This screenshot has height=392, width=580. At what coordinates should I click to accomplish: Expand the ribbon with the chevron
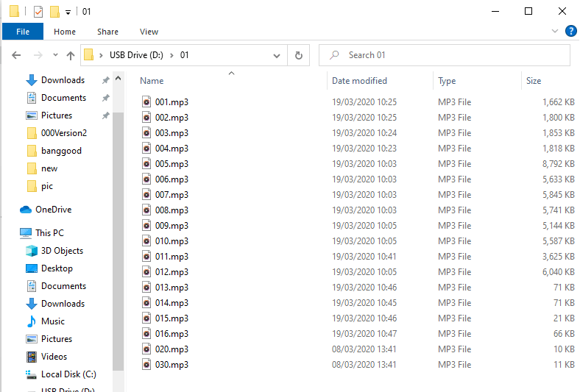pyautogui.click(x=555, y=32)
